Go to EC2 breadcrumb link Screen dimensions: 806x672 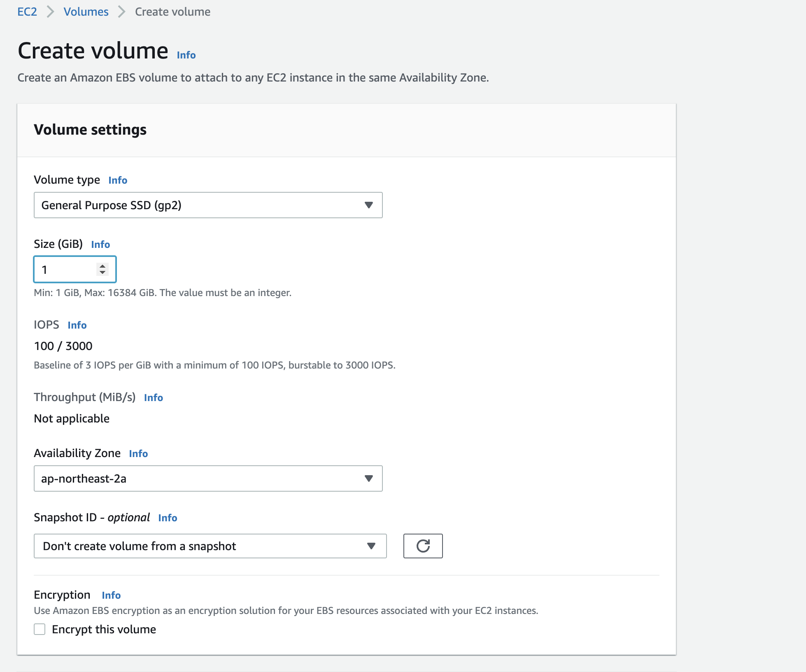[27, 12]
